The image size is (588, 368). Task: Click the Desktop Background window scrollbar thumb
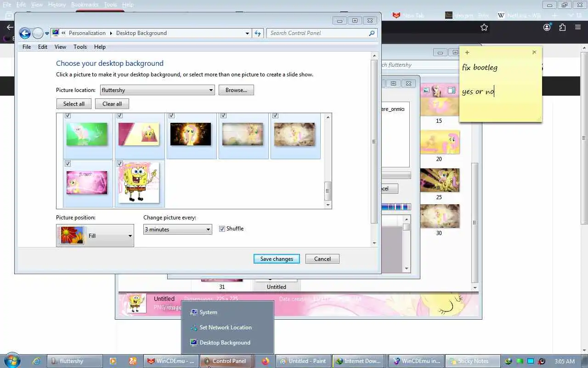[374, 142]
